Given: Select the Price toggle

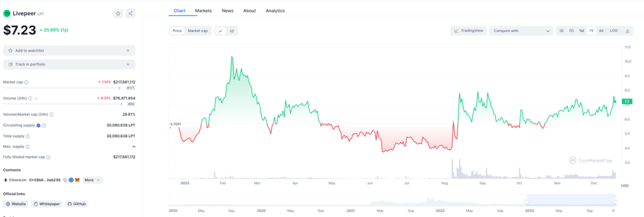Looking at the screenshot, I should pyautogui.click(x=177, y=31).
